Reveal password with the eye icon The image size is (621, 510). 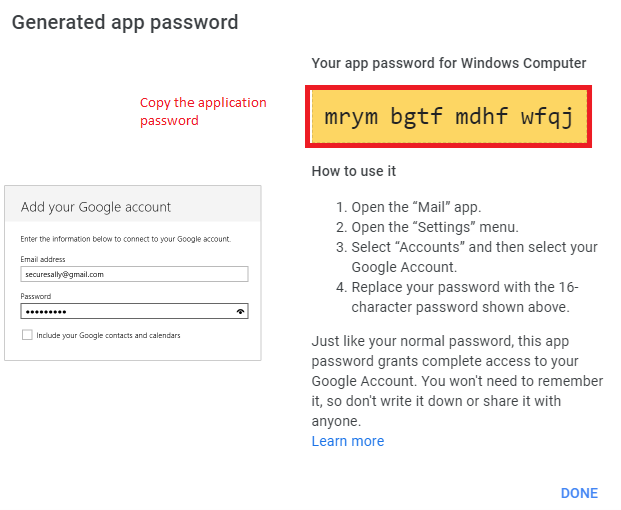click(x=240, y=312)
